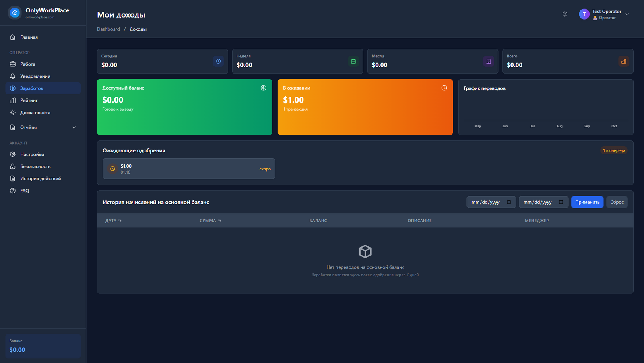Click the end date input field
This screenshot has height=363, width=644.
[537, 202]
